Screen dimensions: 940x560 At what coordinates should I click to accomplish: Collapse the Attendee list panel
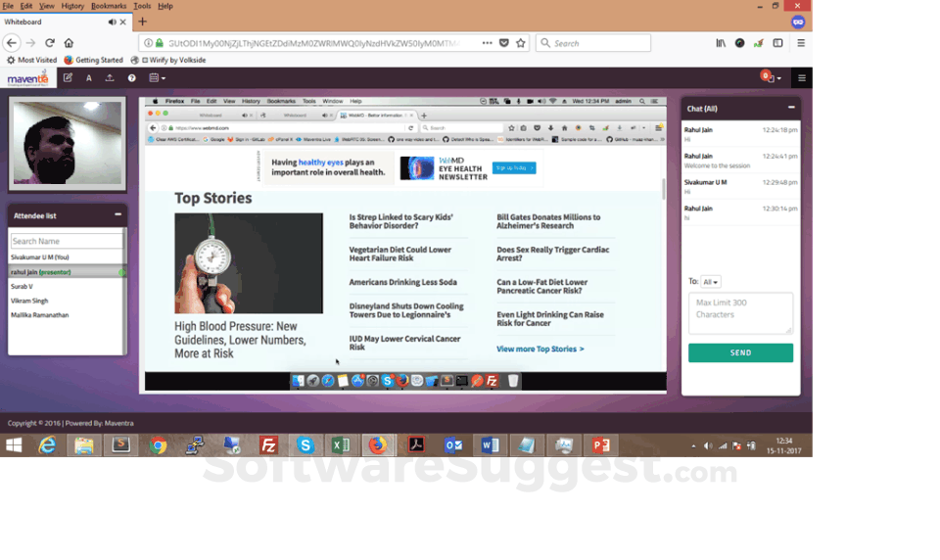click(117, 214)
